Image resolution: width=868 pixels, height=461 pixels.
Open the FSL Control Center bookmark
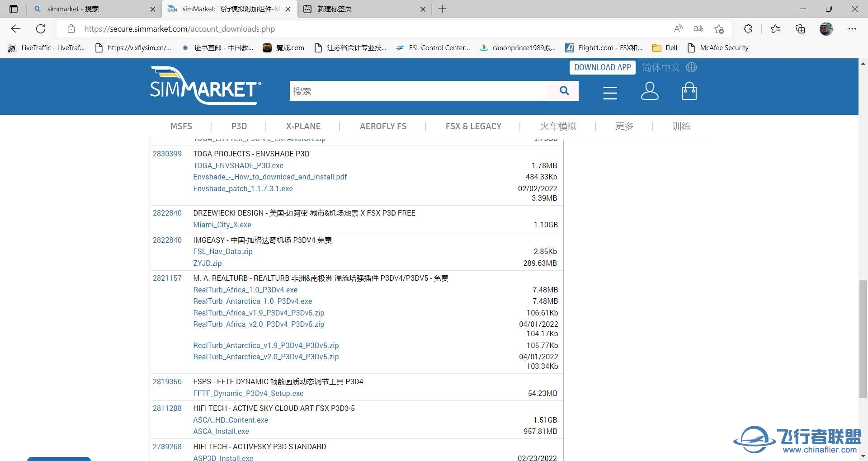point(433,48)
